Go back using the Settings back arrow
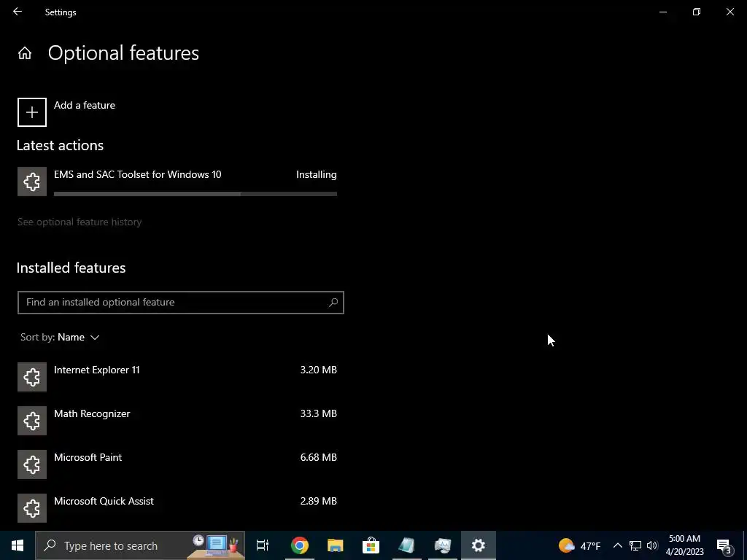The image size is (747, 560). click(x=18, y=12)
